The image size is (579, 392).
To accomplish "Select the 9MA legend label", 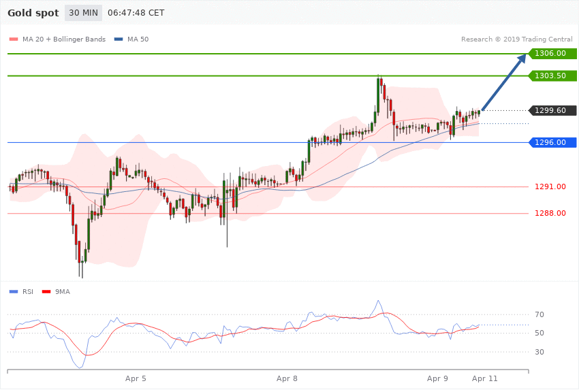I will pos(63,292).
